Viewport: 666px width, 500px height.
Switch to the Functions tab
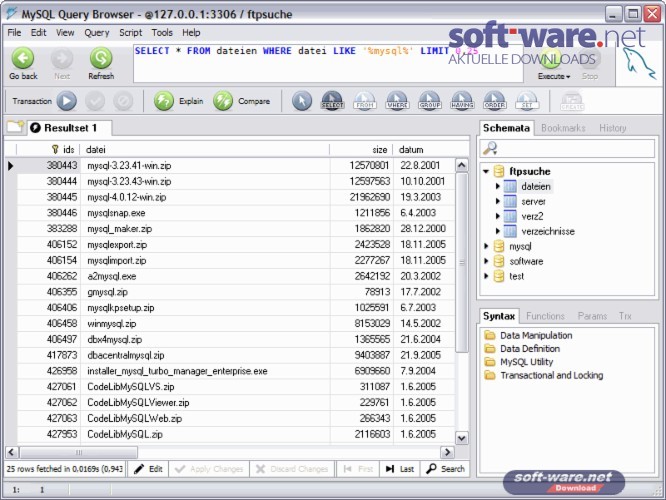(545, 316)
